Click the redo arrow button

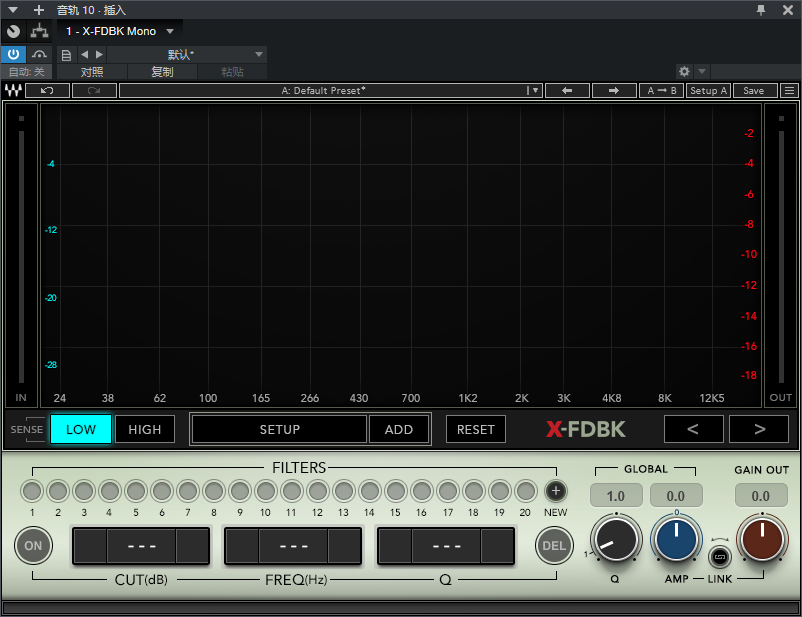pyautogui.click(x=94, y=91)
